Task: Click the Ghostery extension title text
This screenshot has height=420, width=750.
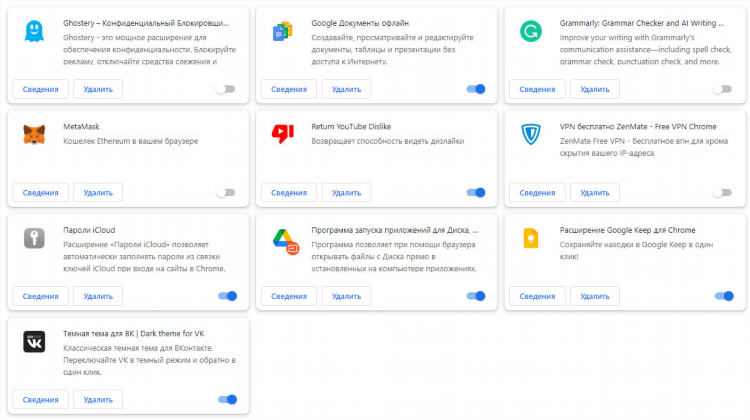Action: (146, 23)
